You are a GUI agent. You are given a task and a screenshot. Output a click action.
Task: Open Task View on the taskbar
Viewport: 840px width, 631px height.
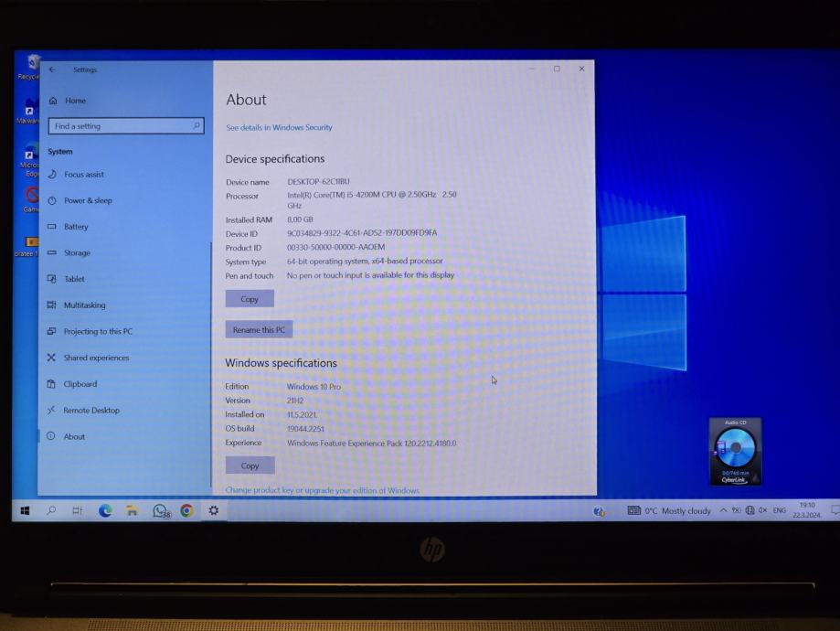(x=78, y=511)
